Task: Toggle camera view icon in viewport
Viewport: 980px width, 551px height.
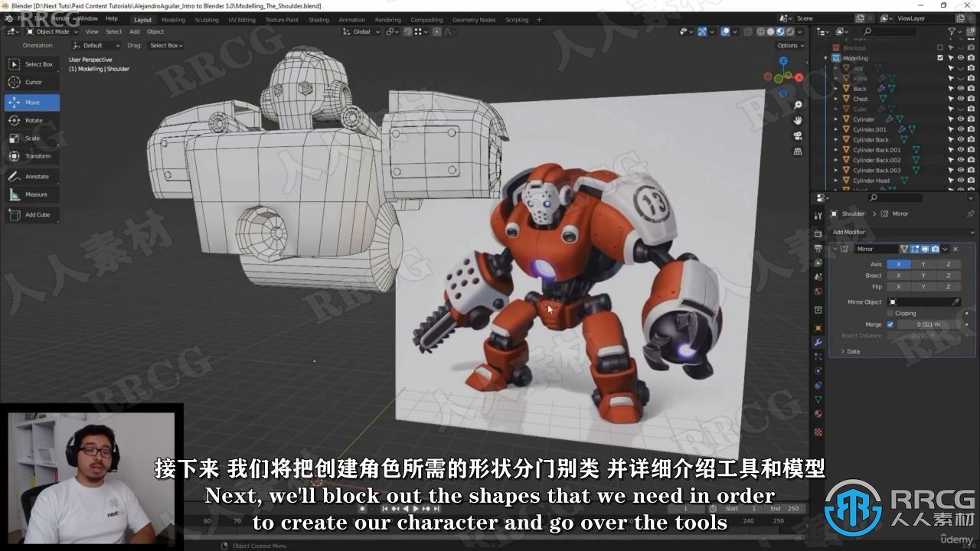Action: tap(798, 136)
